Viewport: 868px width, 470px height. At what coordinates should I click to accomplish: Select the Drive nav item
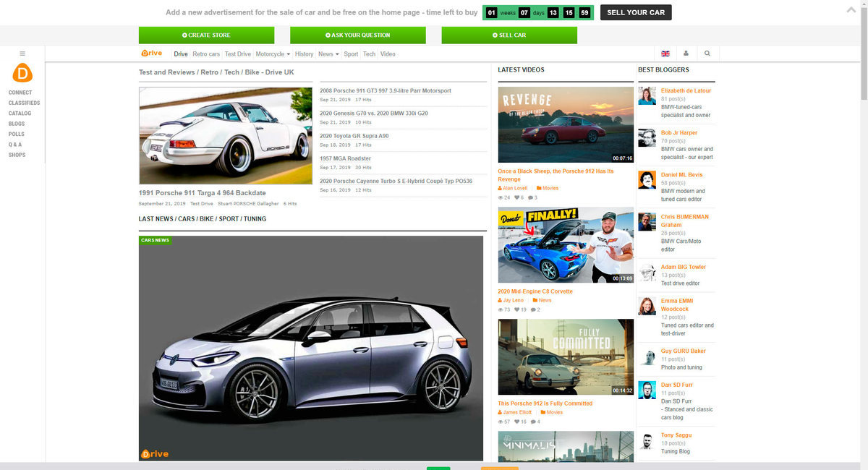click(x=181, y=54)
